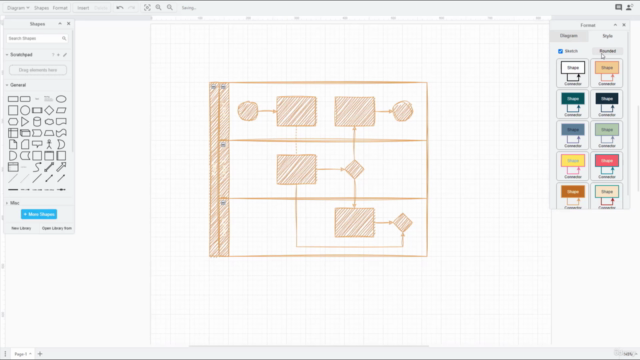Apply the teal green shape style

(573, 104)
